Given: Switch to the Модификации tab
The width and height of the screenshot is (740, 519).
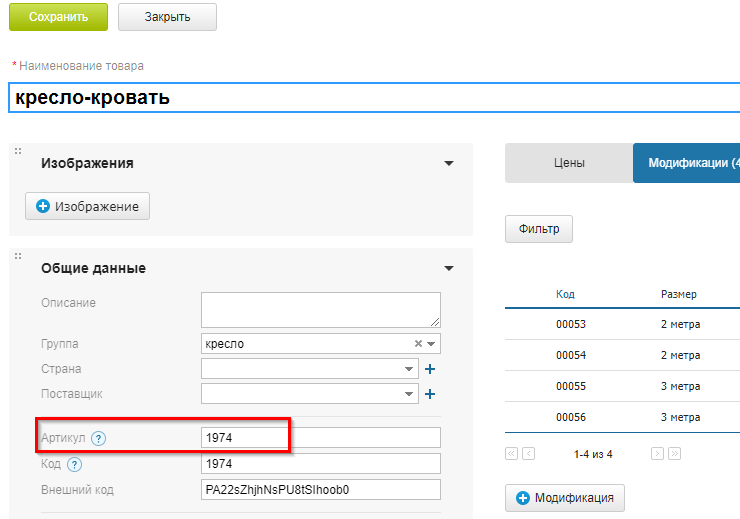Looking at the screenshot, I should point(690,163).
